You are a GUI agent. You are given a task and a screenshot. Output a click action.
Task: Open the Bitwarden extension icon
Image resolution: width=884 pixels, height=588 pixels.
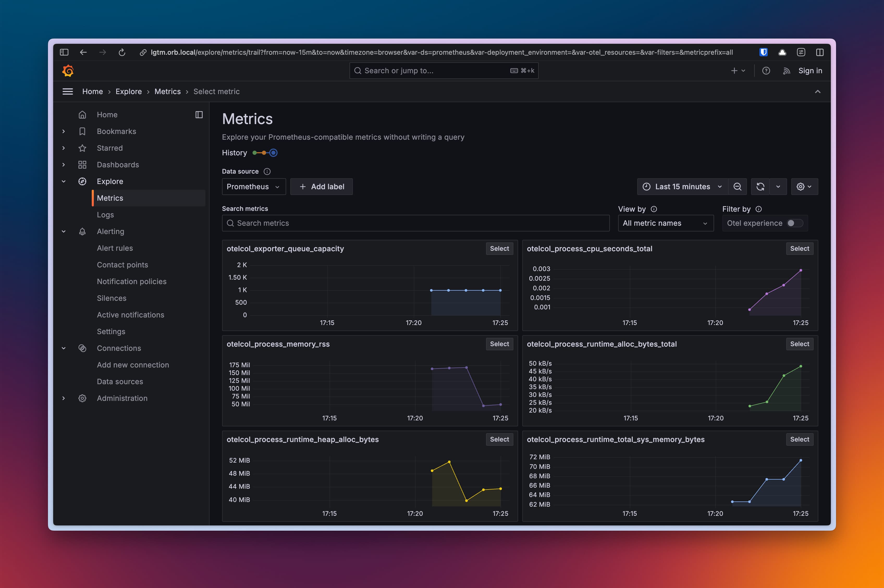[763, 52]
